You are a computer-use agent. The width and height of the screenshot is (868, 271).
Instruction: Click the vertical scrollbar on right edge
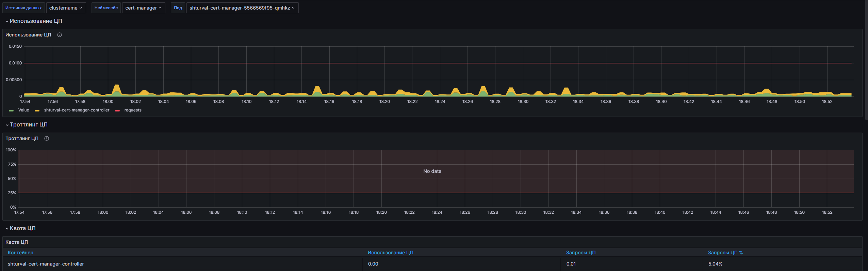(x=866, y=60)
